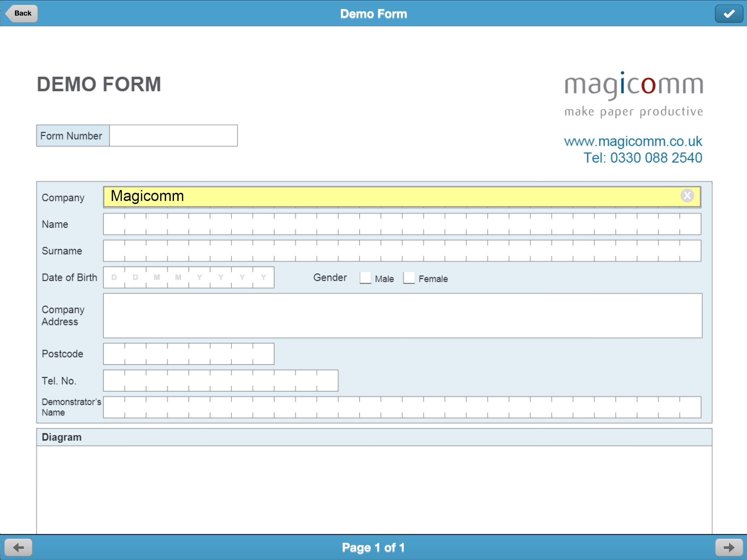Select the Company field containing Magicomm
Image resolution: width=747 pixels, height=560 pixels.
pos(402,197)
